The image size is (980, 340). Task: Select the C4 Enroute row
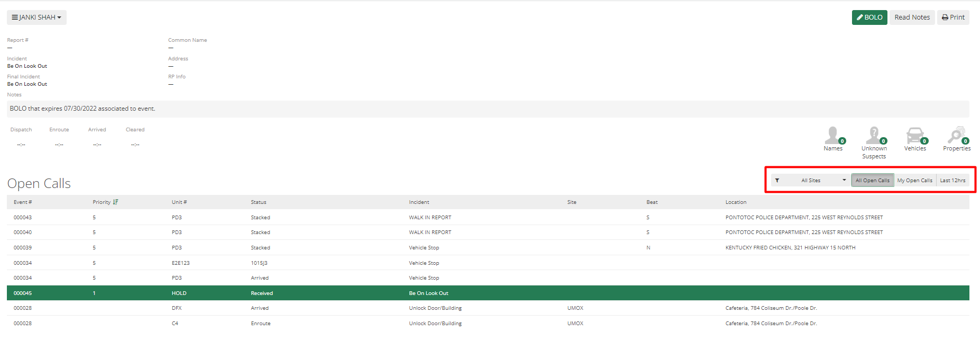tap(488, 324)
